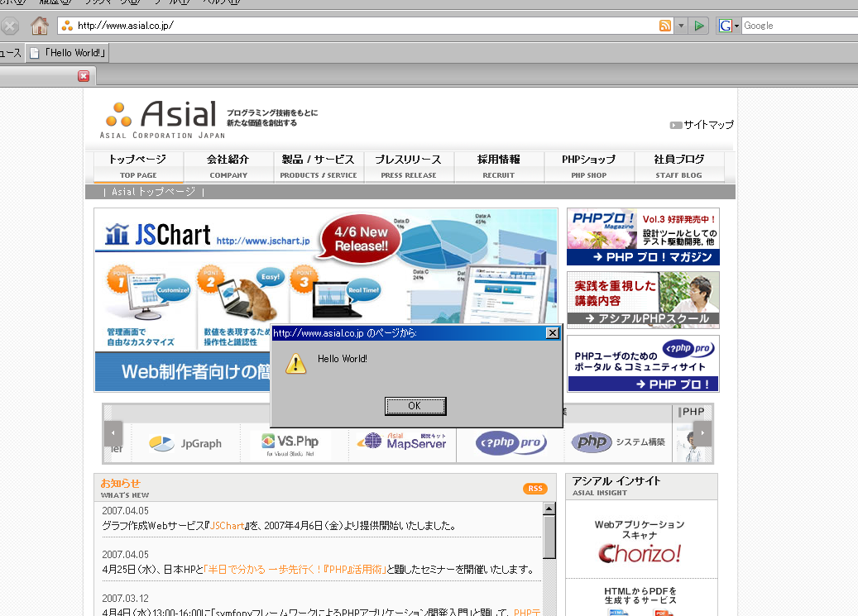This screenshot has width=858, height=616.
Task: Click the browser Home icon
Action: [x=39, y=26]
